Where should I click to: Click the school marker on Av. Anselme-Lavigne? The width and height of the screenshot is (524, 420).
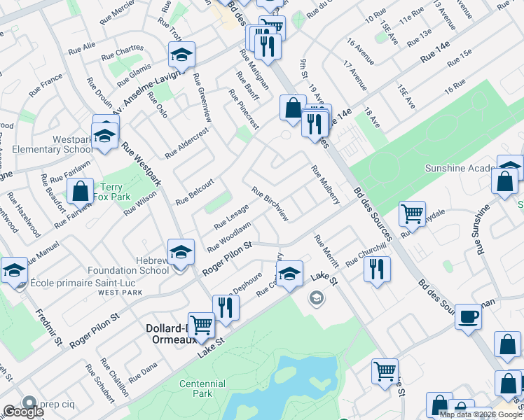[x=181, y=55]
